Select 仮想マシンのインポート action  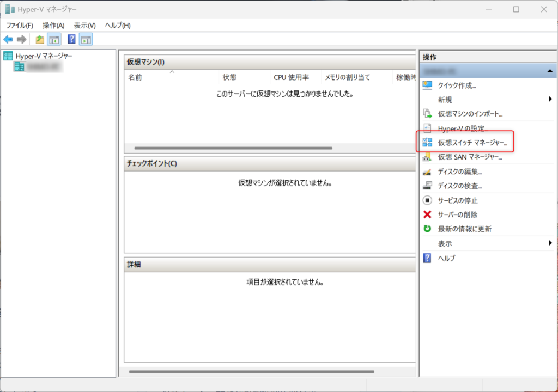click(x=470, y=114)
